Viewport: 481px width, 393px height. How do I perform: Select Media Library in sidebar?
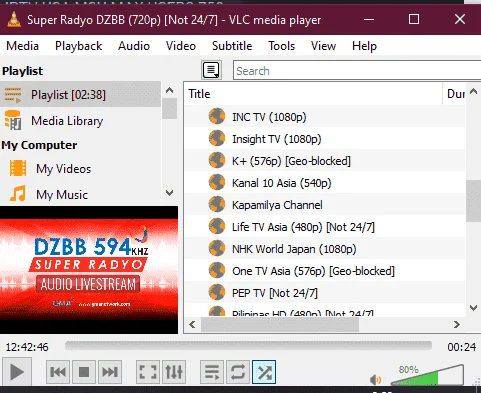[x=80, y=121]
